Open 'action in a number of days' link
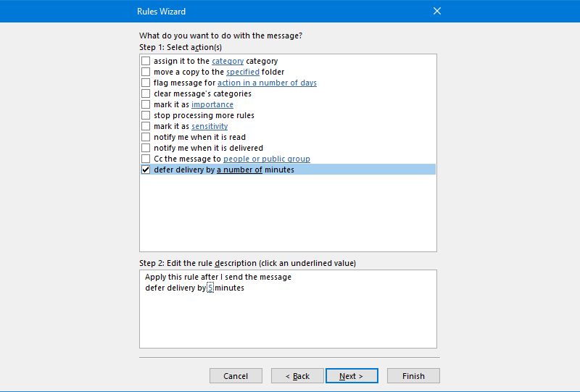 (x=267, y=83)
